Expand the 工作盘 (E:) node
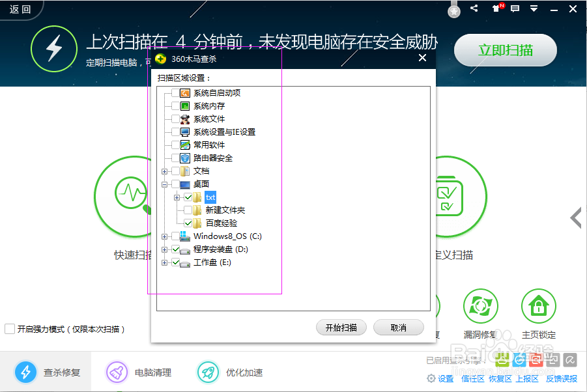 pyautogui.click(x=164, y=262)
